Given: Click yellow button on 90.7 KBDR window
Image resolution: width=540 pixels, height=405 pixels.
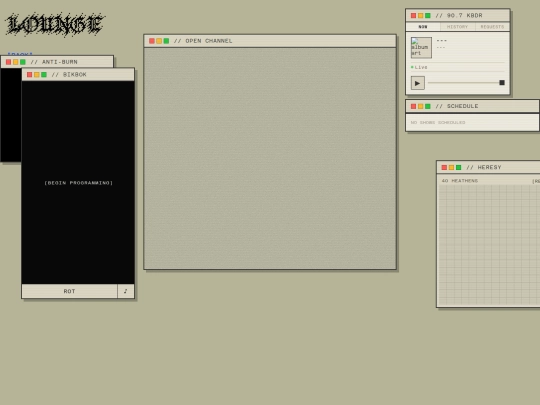Looking at the screenshot, I should (420, 15).
